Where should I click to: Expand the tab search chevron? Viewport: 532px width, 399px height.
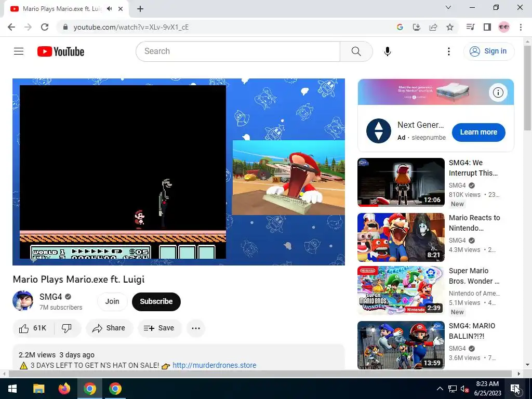pyautogui.click(x=448, y=7)
